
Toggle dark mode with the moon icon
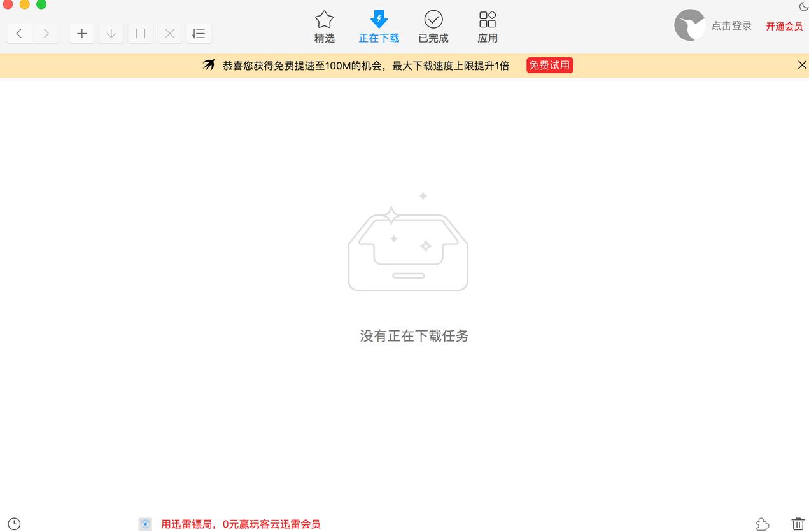pyautogui.click(x=803, y=6)
